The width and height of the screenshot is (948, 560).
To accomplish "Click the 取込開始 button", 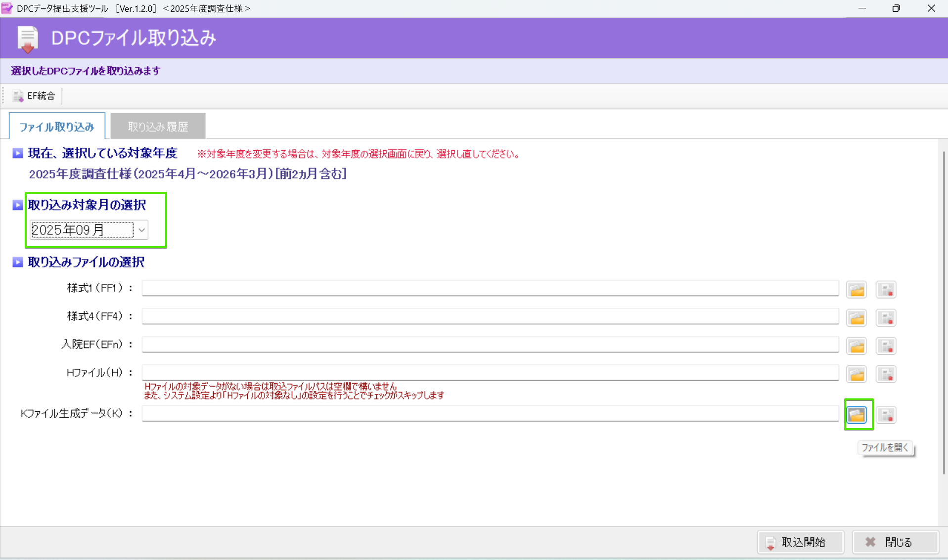I will point(801,542).
